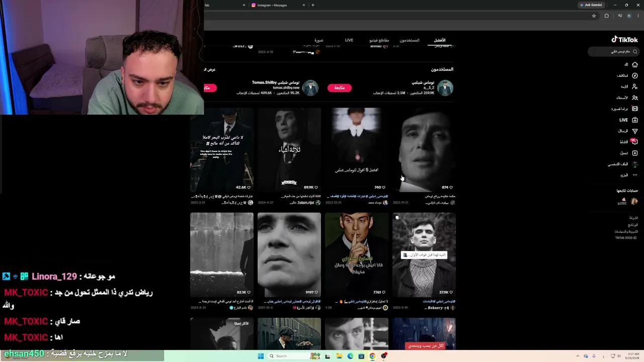Image resolution: width=644 pixels, height=362 pixels.
Task: Open the profile avatar in sidebar
Action: coord(634,164)
